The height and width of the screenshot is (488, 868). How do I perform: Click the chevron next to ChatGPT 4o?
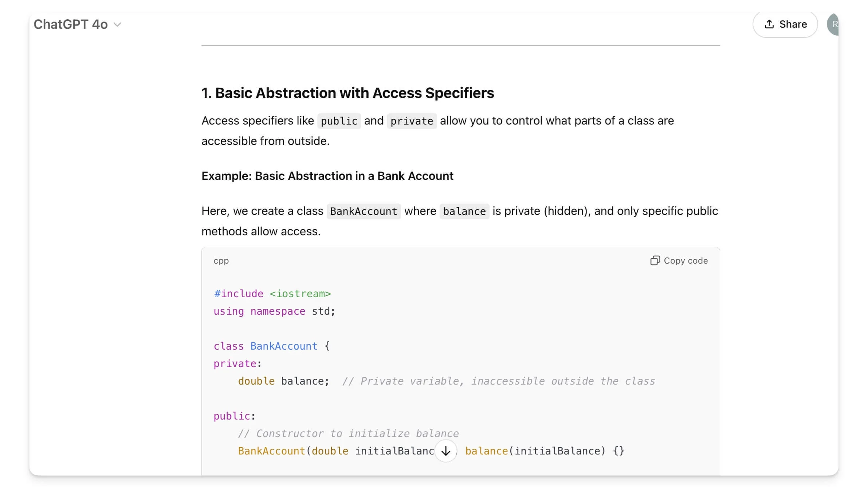[117, 25]
